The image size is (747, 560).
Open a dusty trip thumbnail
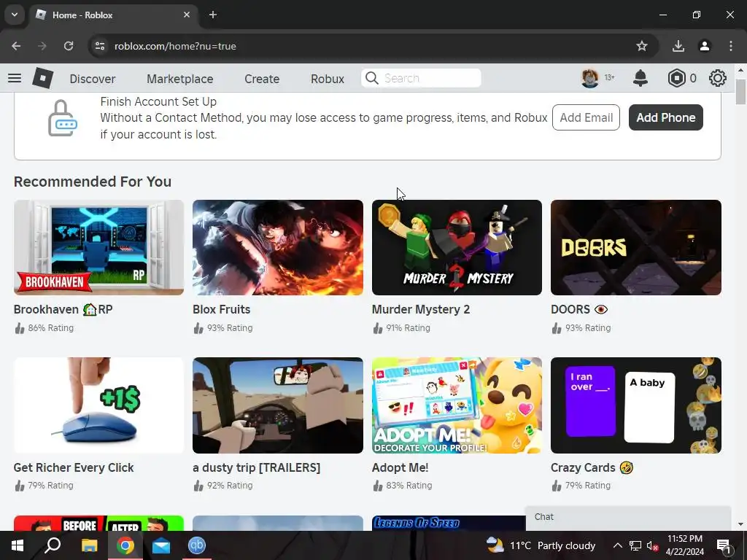point(278,405)
